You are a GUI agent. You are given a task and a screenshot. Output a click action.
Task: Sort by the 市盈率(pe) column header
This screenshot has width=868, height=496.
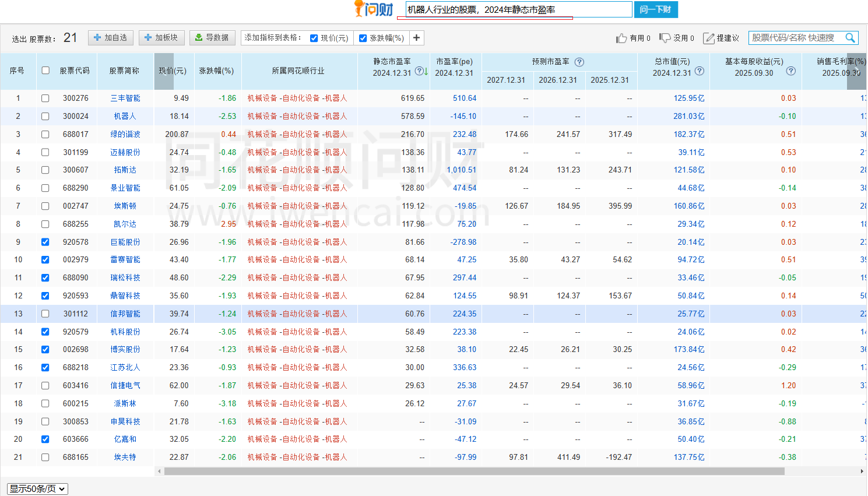tap(454, 62)
